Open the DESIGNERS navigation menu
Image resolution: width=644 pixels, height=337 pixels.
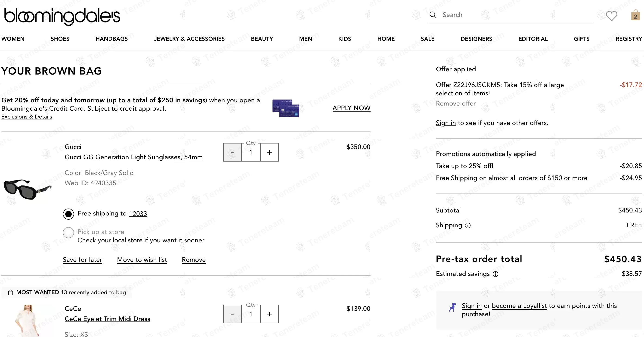click(x=476, y=39)
